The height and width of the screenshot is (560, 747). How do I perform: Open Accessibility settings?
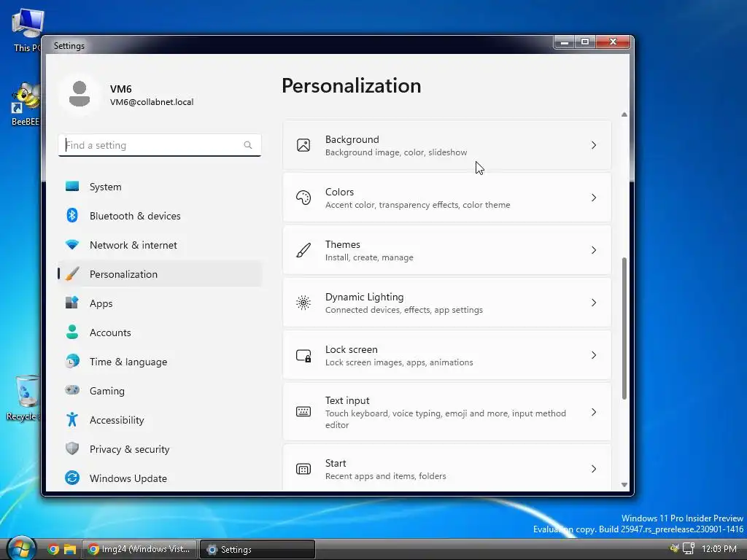coord(160,419)
